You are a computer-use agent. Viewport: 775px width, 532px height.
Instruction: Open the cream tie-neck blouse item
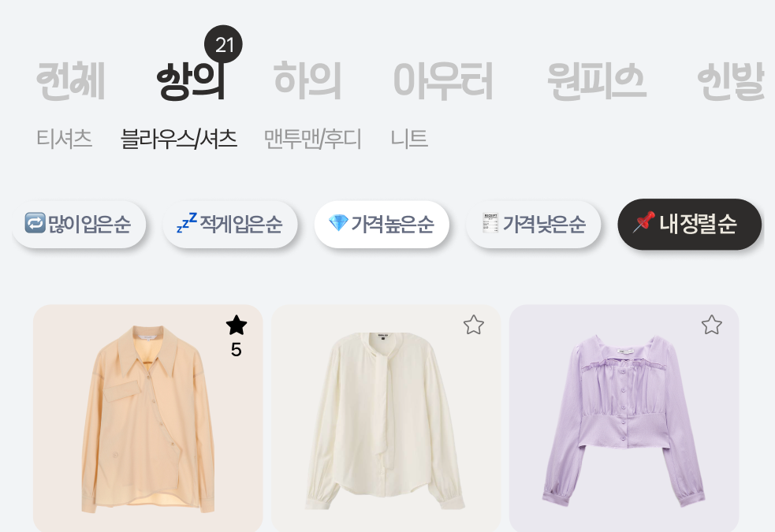point(386,418)
